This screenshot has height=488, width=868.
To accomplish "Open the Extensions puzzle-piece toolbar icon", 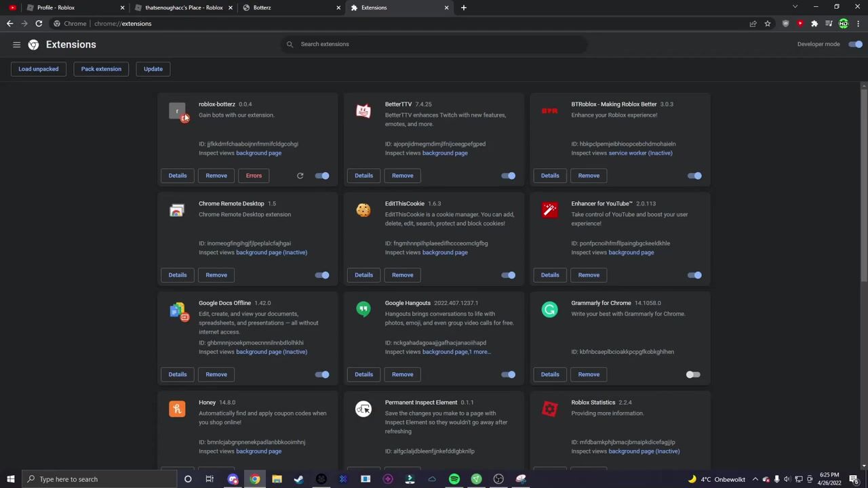I will 814,24.
